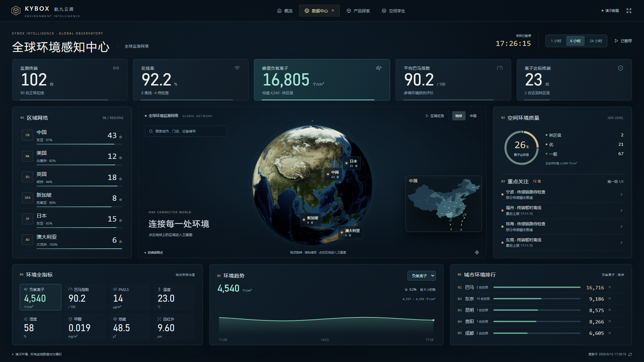Expand 珠海 · 传感链路待检查 alert
644x362 pixels.
point(562,227)
